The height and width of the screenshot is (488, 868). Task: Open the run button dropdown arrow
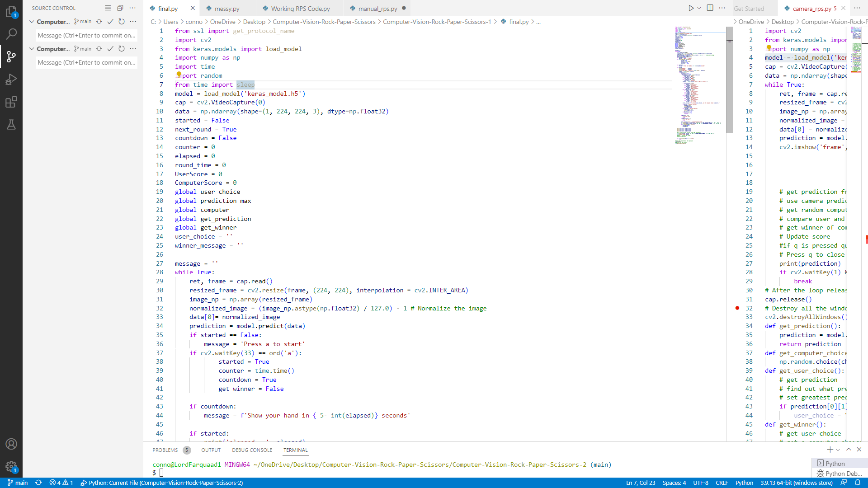(x=699, y=8)
